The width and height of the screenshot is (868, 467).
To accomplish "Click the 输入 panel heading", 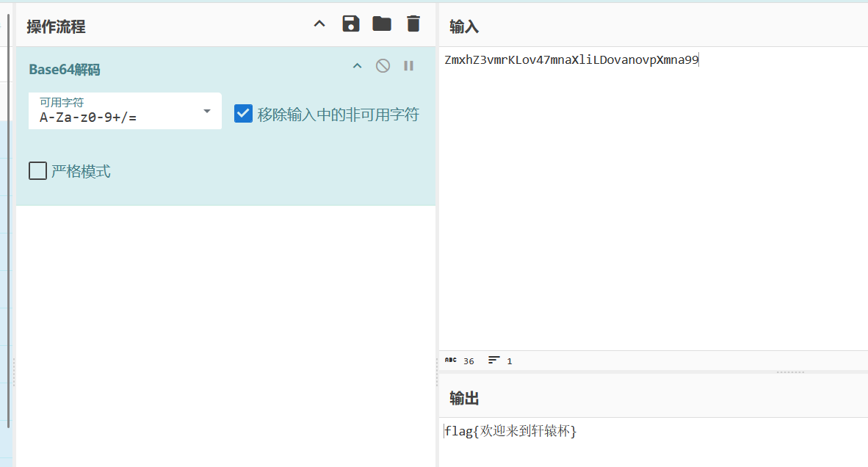I will [464, 27].
